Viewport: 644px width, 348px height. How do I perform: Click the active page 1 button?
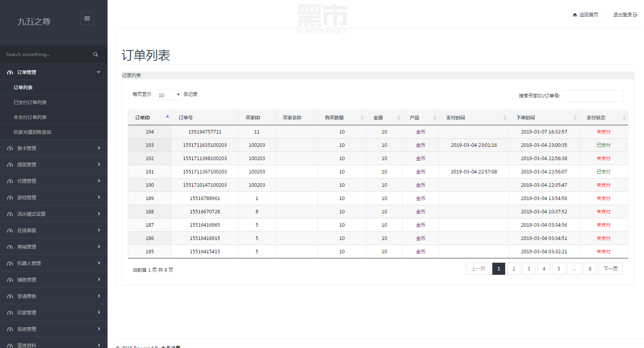(499, 269)
